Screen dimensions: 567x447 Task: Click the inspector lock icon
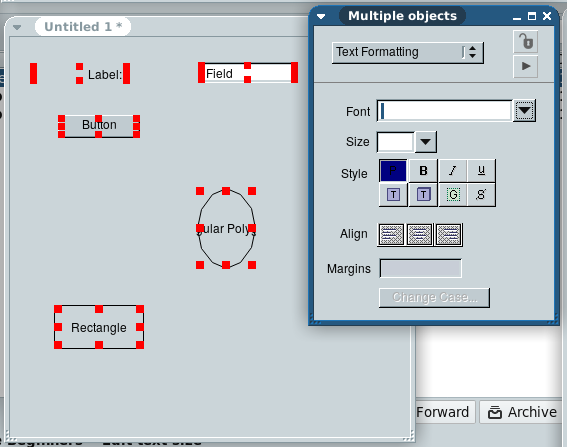click(x=525, y=42)
